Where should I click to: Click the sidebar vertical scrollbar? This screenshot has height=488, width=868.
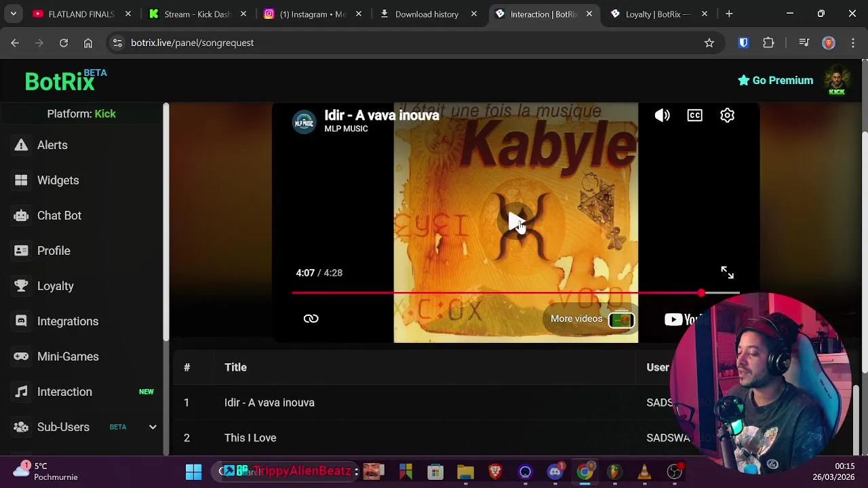click(x=166, y=222)
